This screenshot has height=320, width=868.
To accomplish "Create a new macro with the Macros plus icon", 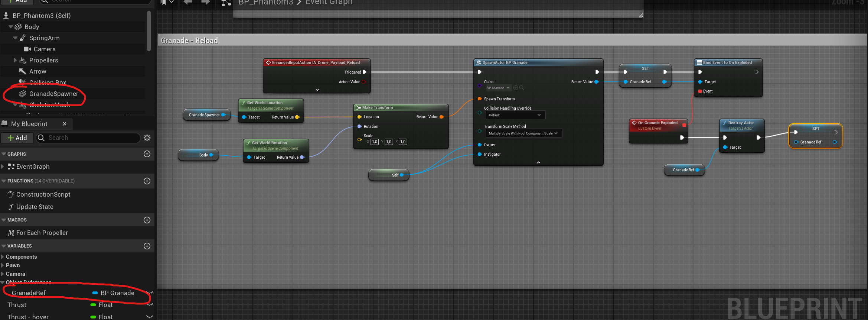I will (x=147, y=220).
